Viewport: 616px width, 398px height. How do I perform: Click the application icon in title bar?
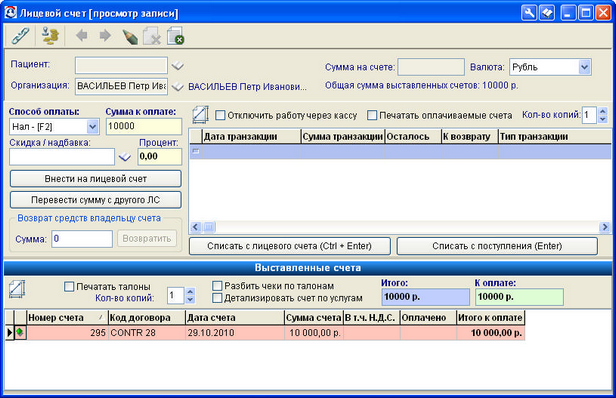pyautogui.click(x=10, y=12)
